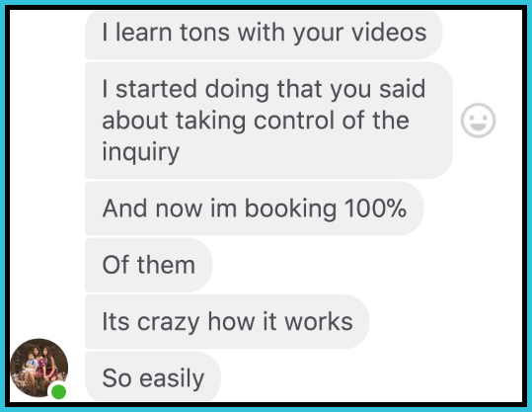This screenshot has height=412, width=532.
Task: Click the word 'inquiry' in the message
Action: tap(140, 152)
